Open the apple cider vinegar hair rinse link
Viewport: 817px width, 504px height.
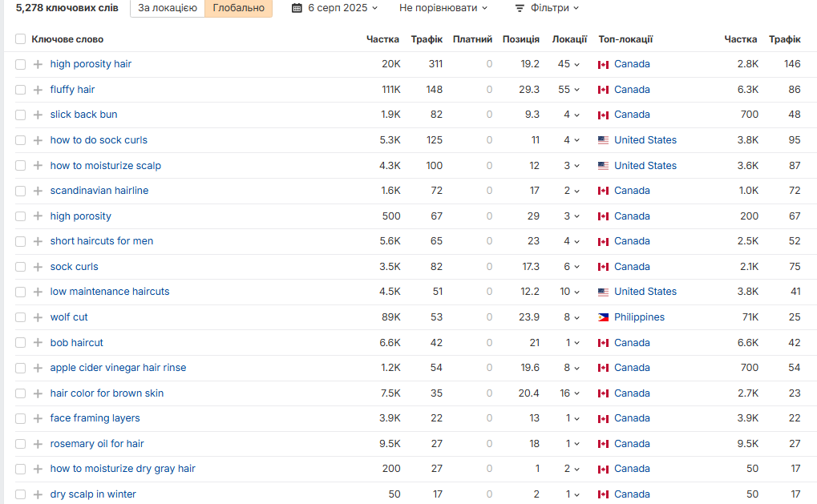coord(118,368)
